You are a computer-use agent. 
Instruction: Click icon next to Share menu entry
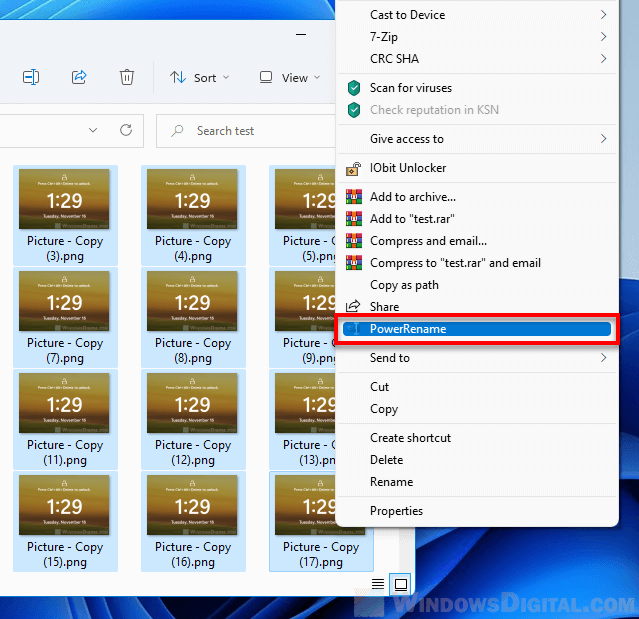coord(353,306)
